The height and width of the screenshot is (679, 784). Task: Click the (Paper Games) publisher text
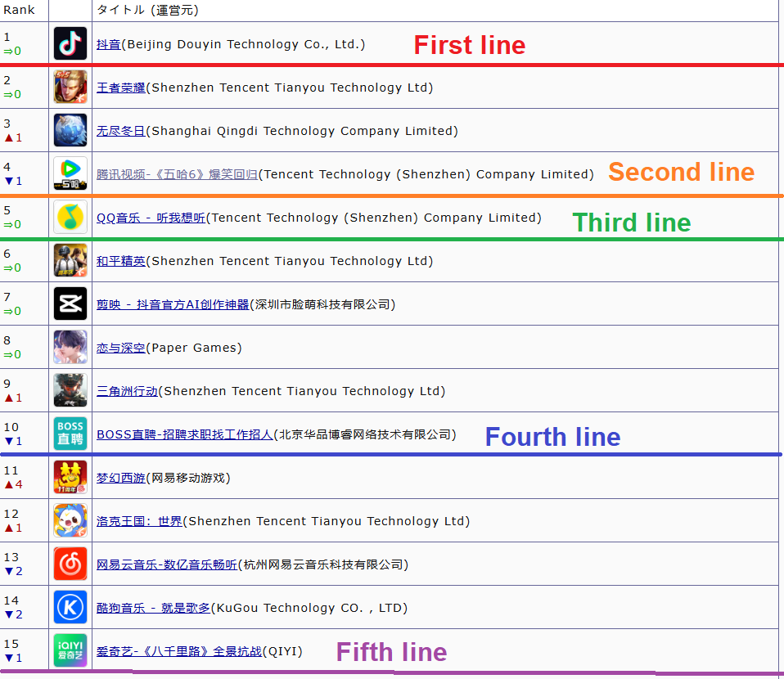(x=194, y=348)
